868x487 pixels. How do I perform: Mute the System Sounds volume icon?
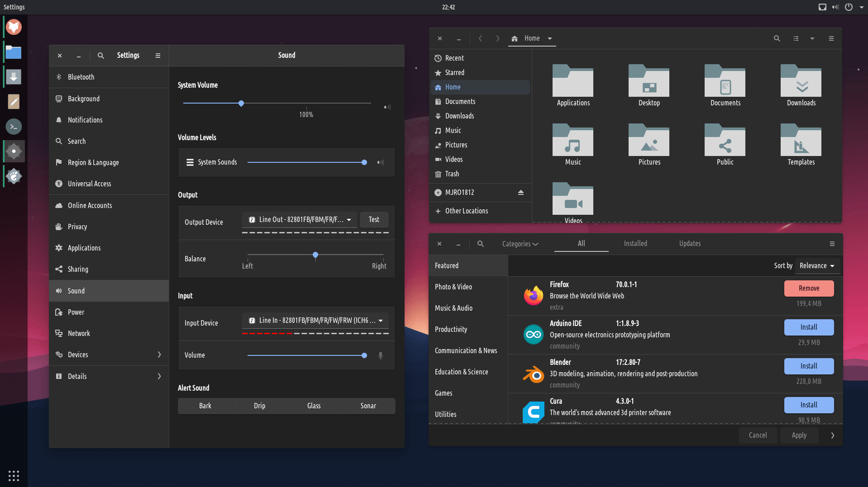(x=381, y=162)
